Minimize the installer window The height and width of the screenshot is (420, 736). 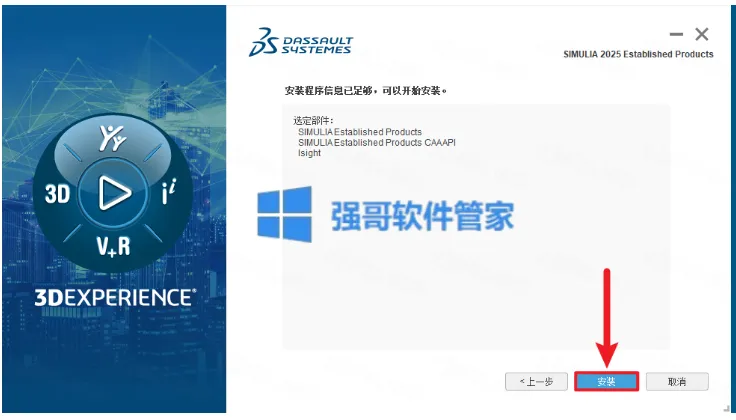676,34
